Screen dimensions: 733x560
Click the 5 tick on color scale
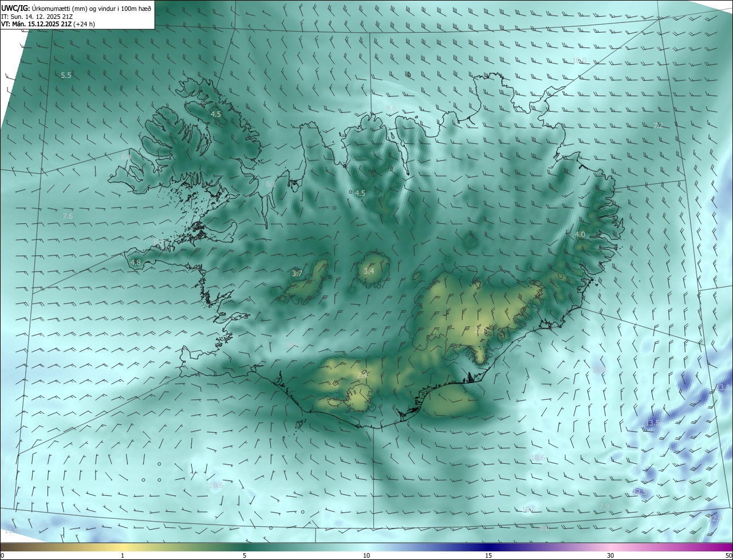tap(245, 556)
